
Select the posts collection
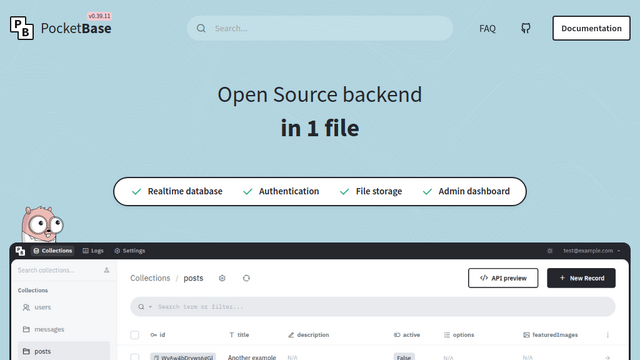tap(64, 351)
